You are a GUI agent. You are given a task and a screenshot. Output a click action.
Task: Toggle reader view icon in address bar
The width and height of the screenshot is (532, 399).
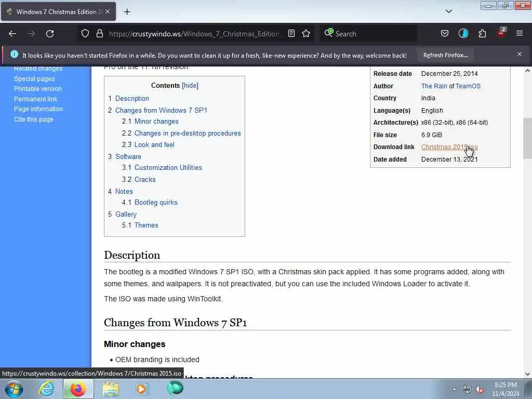point(291,33)
